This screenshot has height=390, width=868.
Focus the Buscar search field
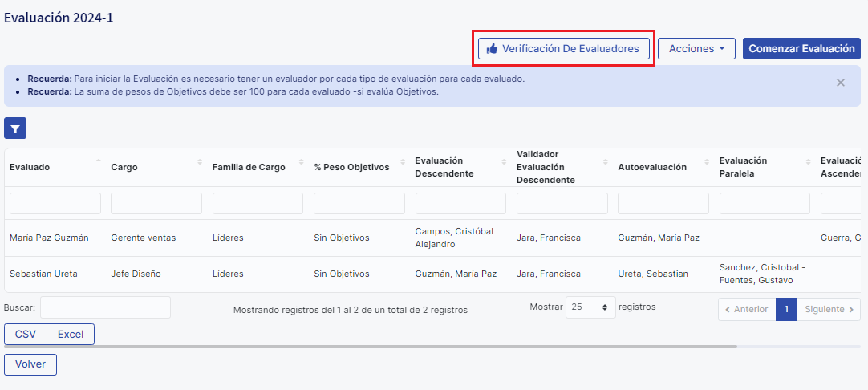tap(105, 307)
